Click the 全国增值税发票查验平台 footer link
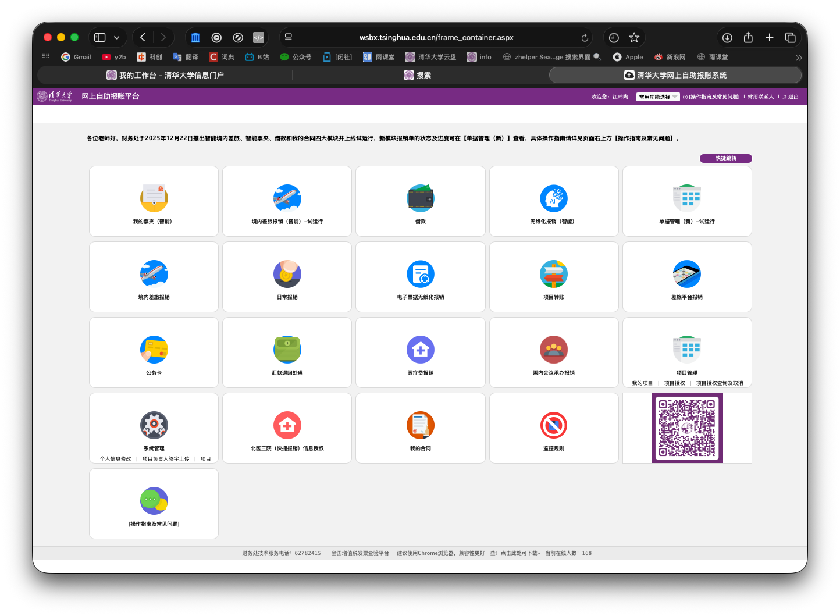Screen dimensions: 840x616 (x=360, y=553)
